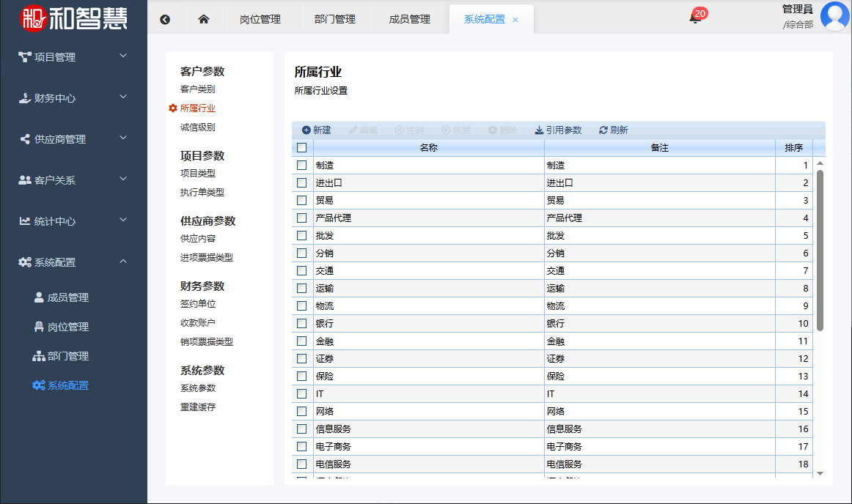Click the back arrow icon in tab bar
Screen dimensions: 852x504
point(165,20)
